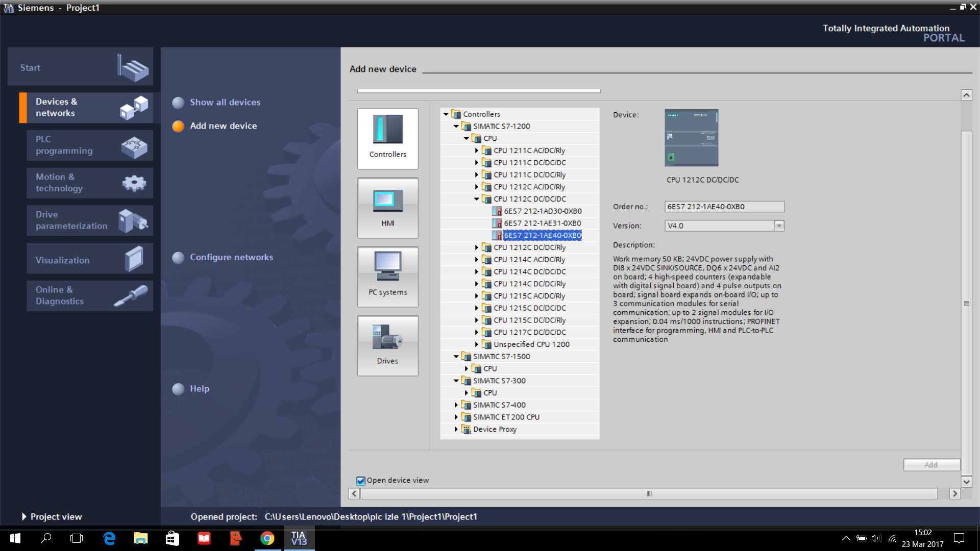Choose Configure networks option
980x551 pixels.
pyautogui.click(x=223, y=258)
